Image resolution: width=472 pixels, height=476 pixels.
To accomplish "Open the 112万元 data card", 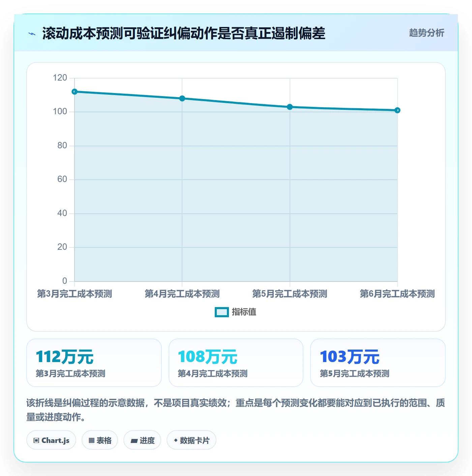I will [94, 363].
